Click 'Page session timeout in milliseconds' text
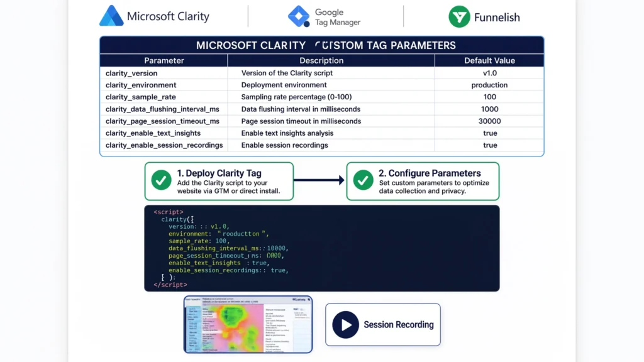The image size is (644, 362). pyautogui.click(x=301, y=121)
